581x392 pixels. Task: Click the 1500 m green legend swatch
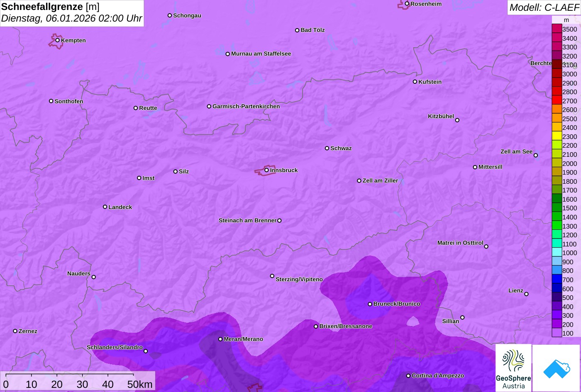557,207
